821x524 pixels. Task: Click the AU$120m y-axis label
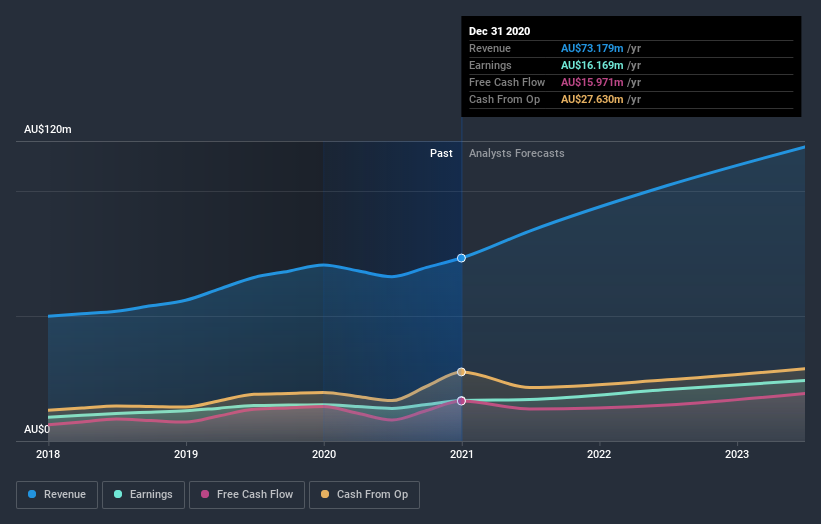pos(48,129)
